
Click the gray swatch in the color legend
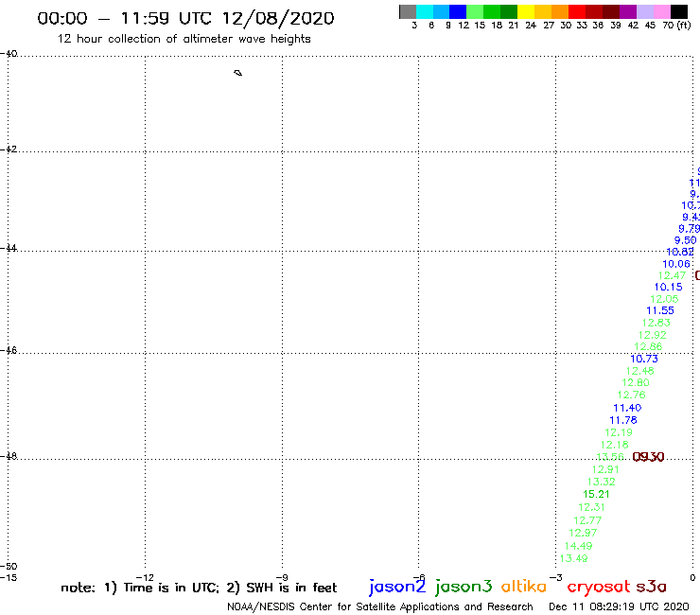click(408, 11)
